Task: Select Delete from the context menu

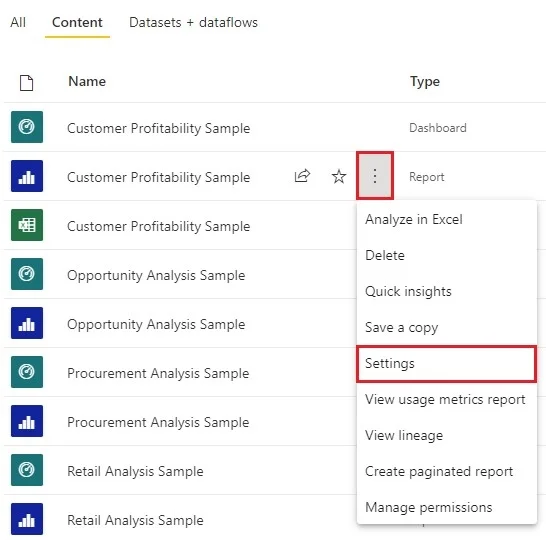Action: point(385,256)
